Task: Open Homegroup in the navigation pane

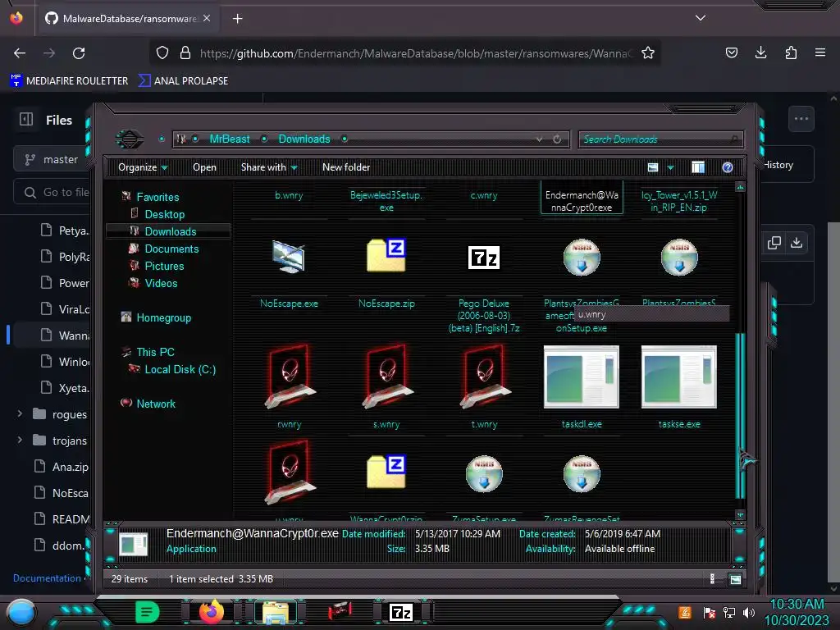Action: [163, 317]
